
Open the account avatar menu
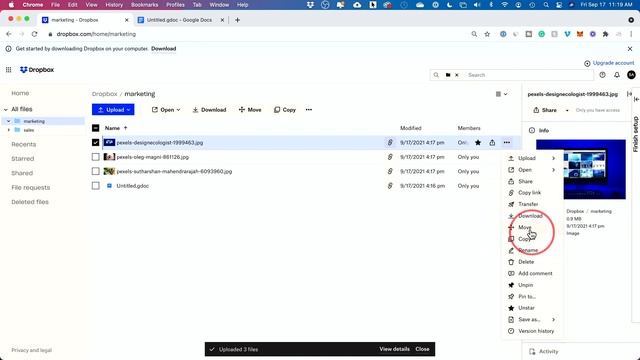tap(631, 75)
